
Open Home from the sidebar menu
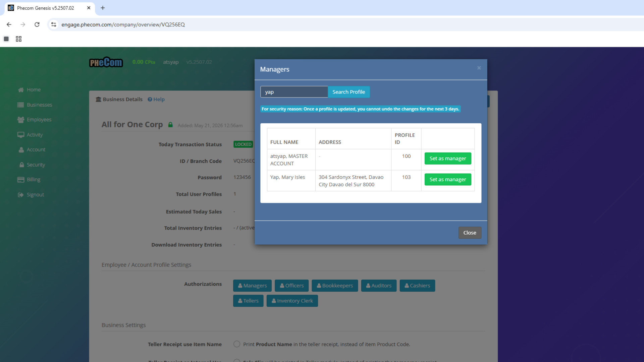tap(34, 90)
